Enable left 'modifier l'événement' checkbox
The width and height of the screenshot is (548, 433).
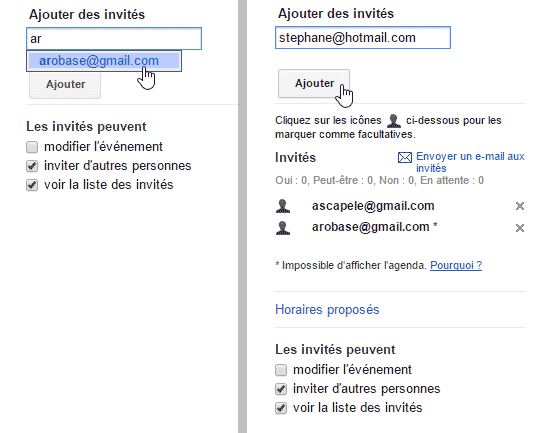32,147
